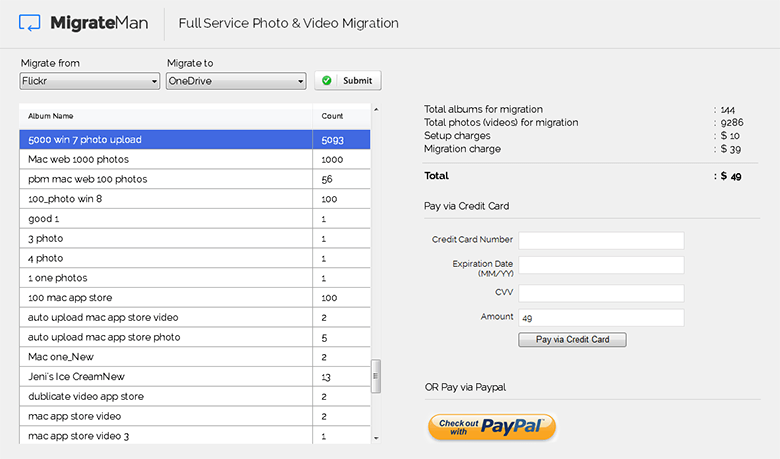Image resolution: width=780 pixels, height=459 pixels.
Task: Open the Migrate to OneDrive dropdown
Action: coord(236,81)
